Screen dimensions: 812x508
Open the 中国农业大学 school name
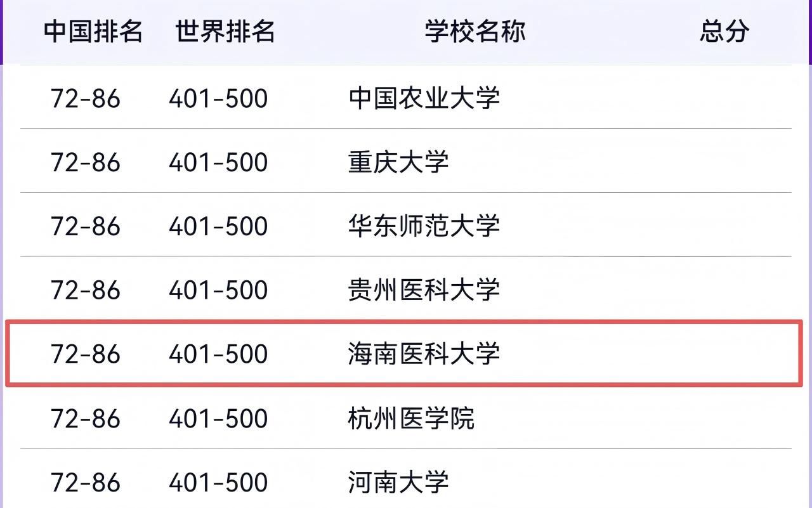tap(424, 99)
